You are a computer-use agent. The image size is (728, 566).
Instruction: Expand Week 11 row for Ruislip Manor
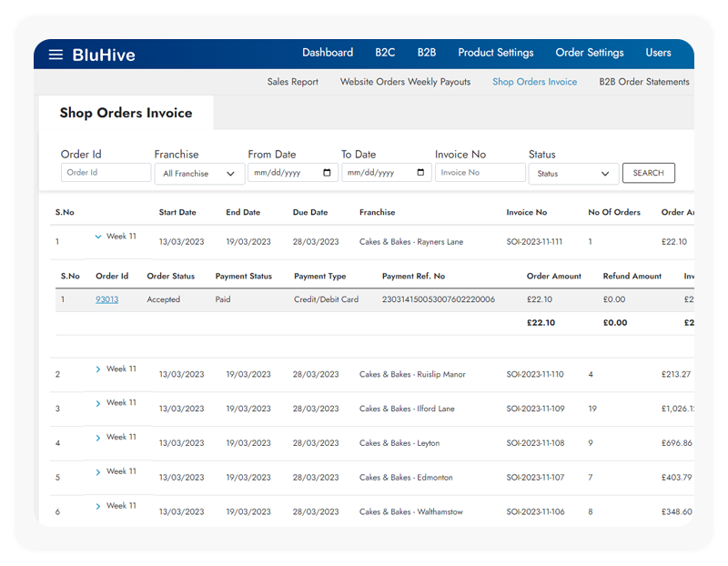click(x=98, y=369)
